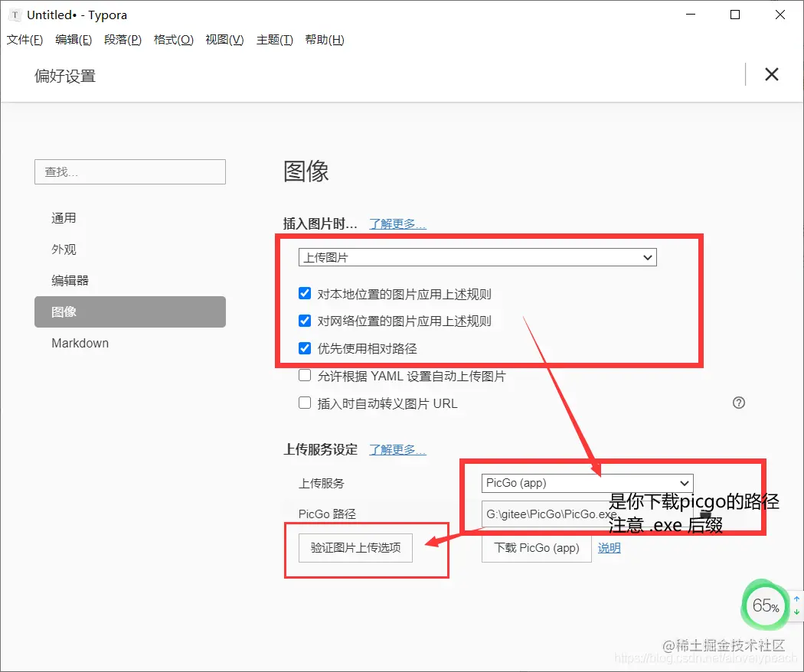Click the blue up arrow scroll icon
Screen dimensions: 804x672
tap(796, 596)
